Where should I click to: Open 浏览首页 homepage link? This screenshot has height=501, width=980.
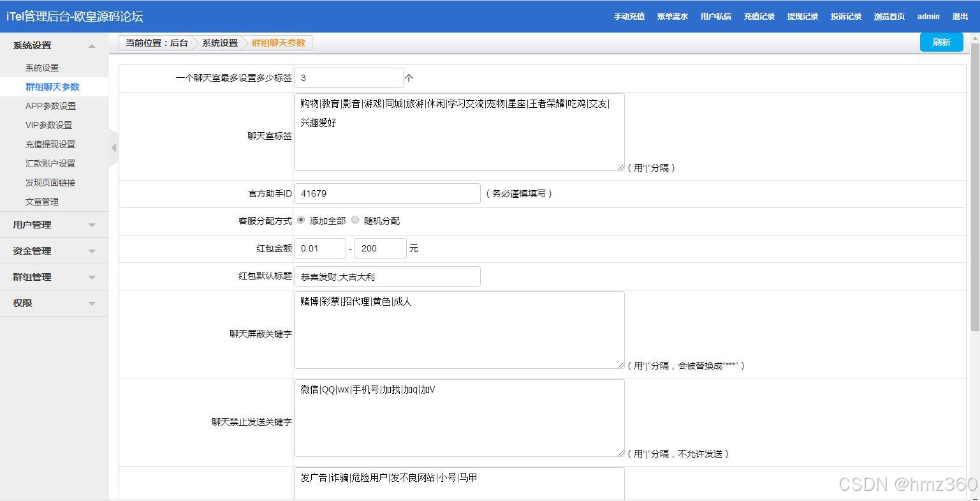click(889, 16)
